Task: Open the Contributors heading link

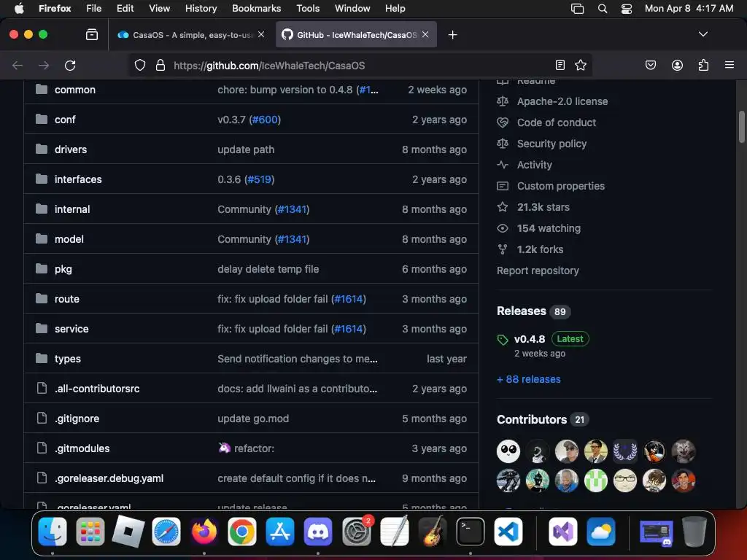Action: tap(532, 419)
